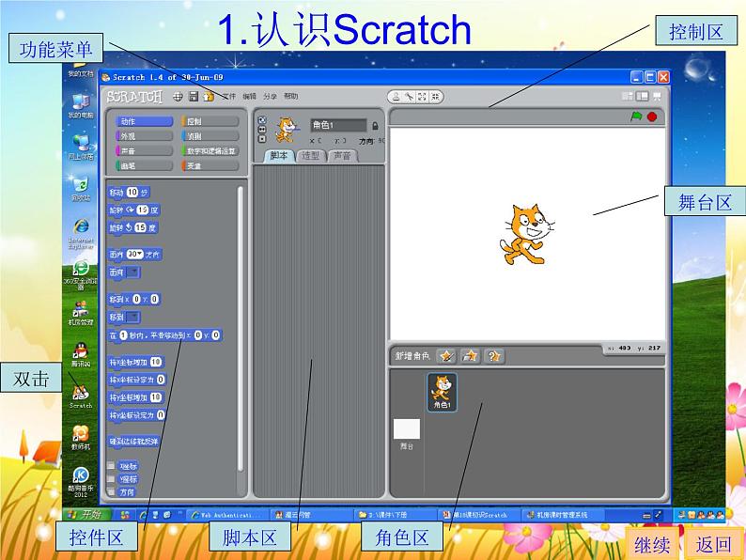Switch to the 脚本 tab

[278, 156]
